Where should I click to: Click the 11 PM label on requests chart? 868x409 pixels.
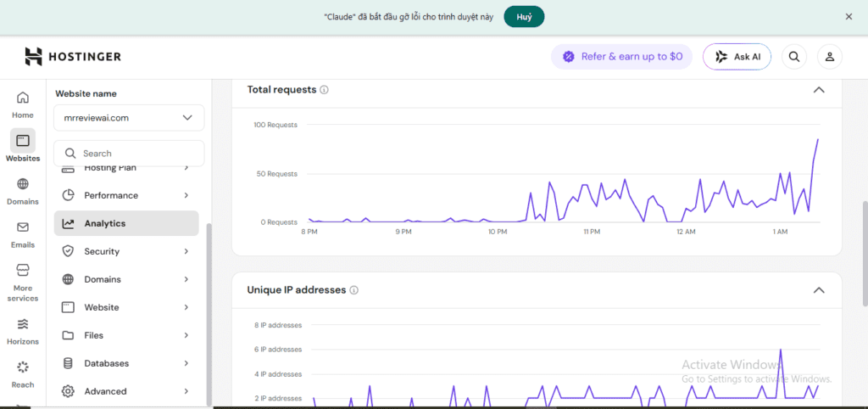pyautogui.click(x=592, y=231)
